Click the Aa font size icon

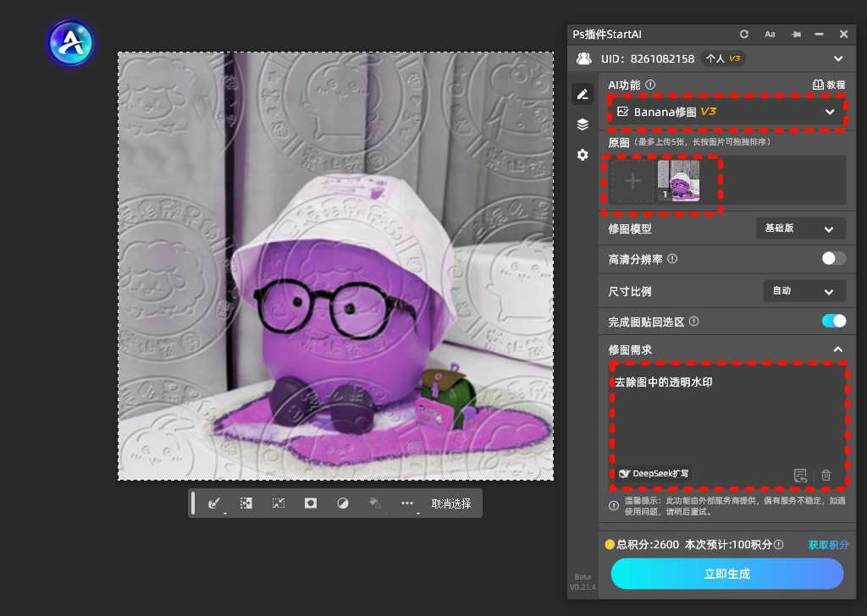click(770, 34)
